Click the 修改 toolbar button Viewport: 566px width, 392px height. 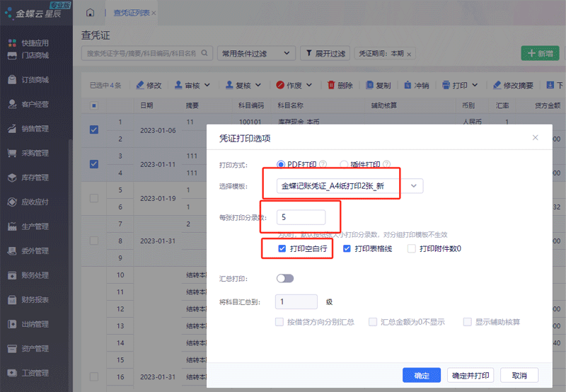pos(149,85)
